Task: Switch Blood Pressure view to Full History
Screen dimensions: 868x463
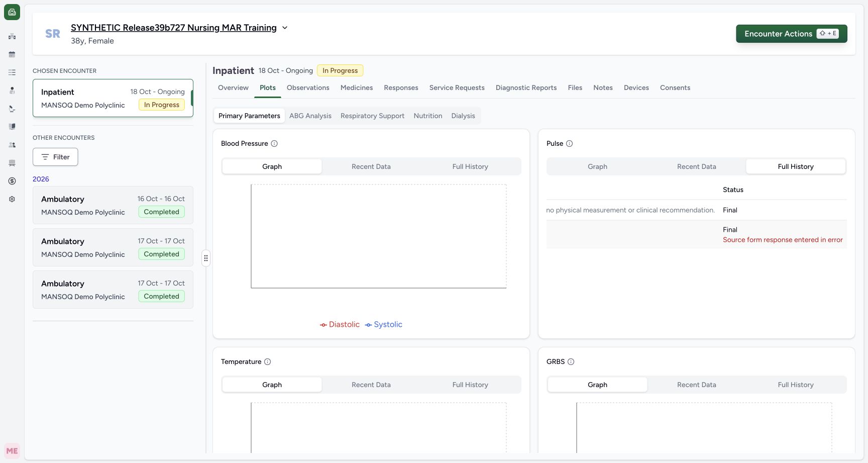Action: click(x=470, y=166)
